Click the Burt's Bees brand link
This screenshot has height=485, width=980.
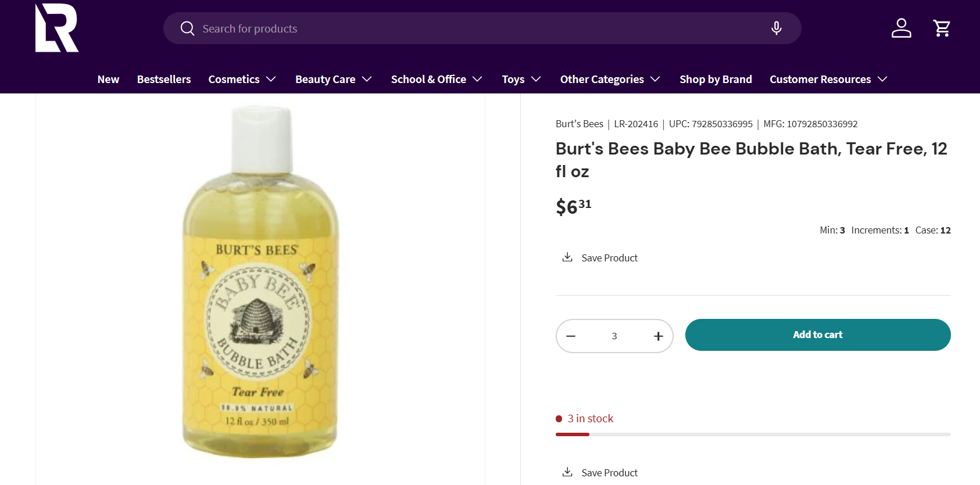[x=580, y=124]
